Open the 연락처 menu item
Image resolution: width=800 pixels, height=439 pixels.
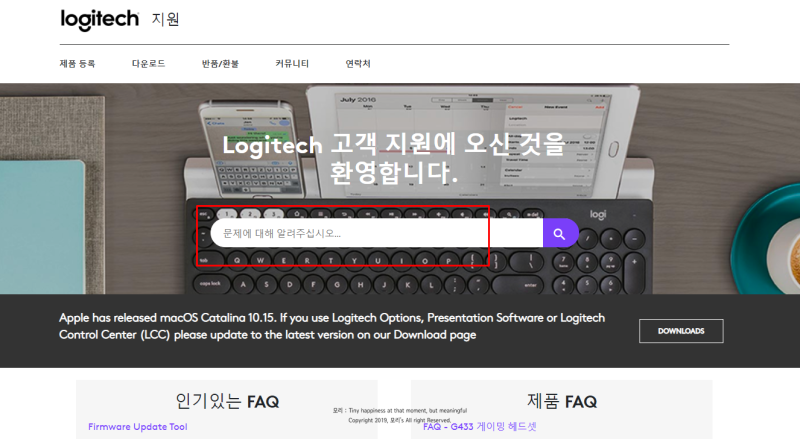358,64
